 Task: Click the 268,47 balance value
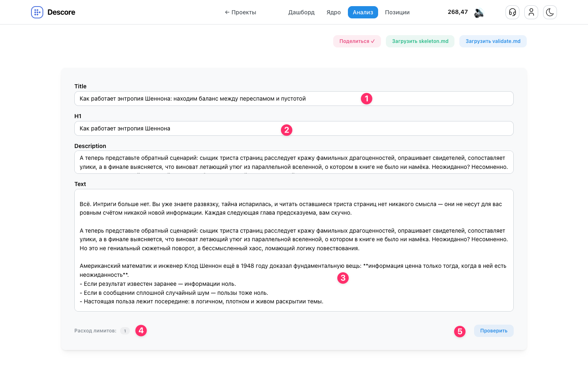[458, 12]
